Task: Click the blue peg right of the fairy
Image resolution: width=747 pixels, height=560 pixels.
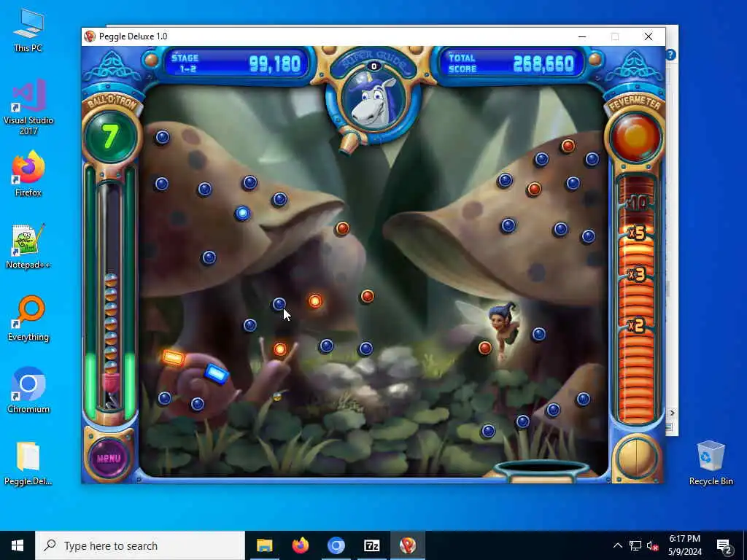Action: (539, 334)
